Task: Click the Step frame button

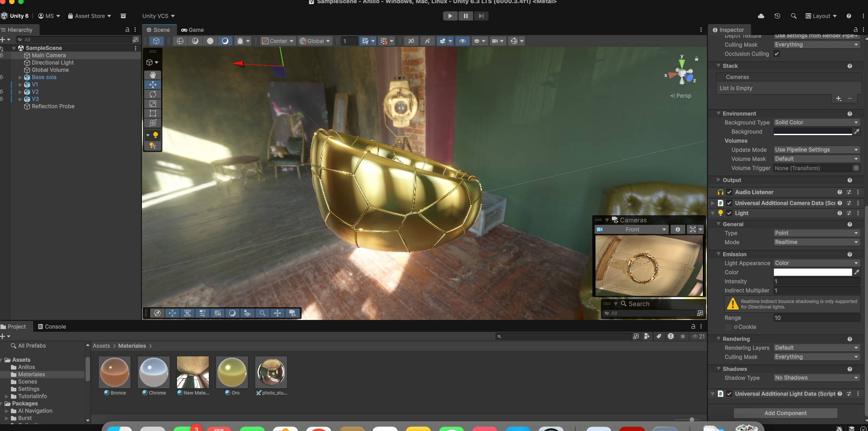Action: (481, 16)
